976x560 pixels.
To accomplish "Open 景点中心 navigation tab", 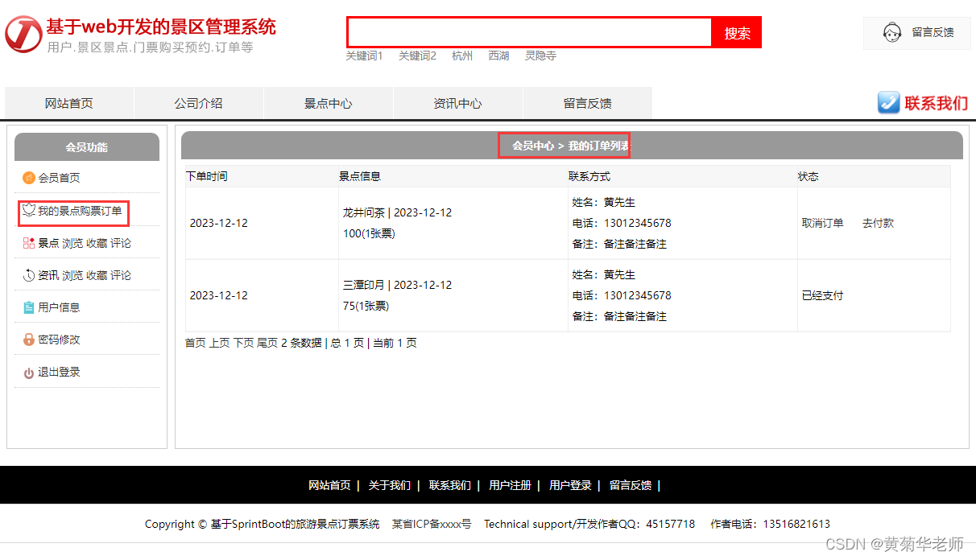I will [x=328, y=103].
